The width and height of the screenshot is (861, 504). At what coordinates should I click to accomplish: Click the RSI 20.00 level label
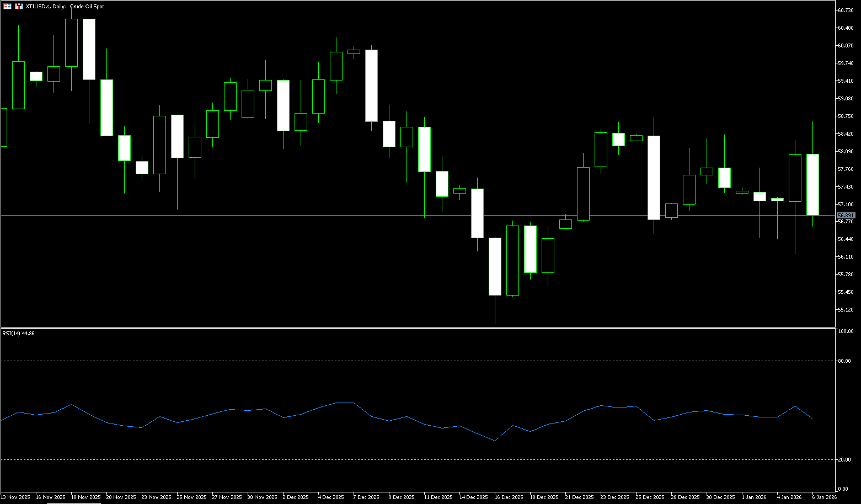[844, 460]
